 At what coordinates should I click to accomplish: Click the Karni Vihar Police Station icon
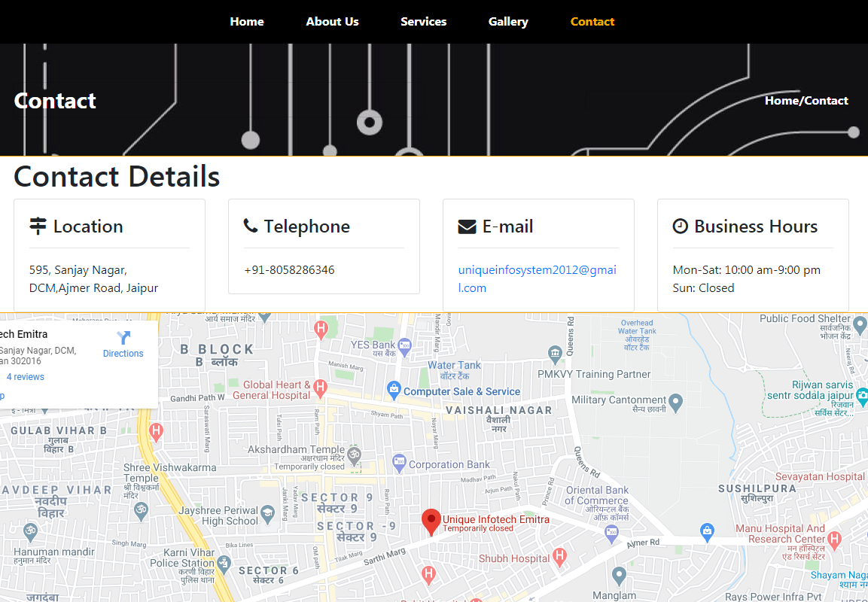(x=224, y=562)
